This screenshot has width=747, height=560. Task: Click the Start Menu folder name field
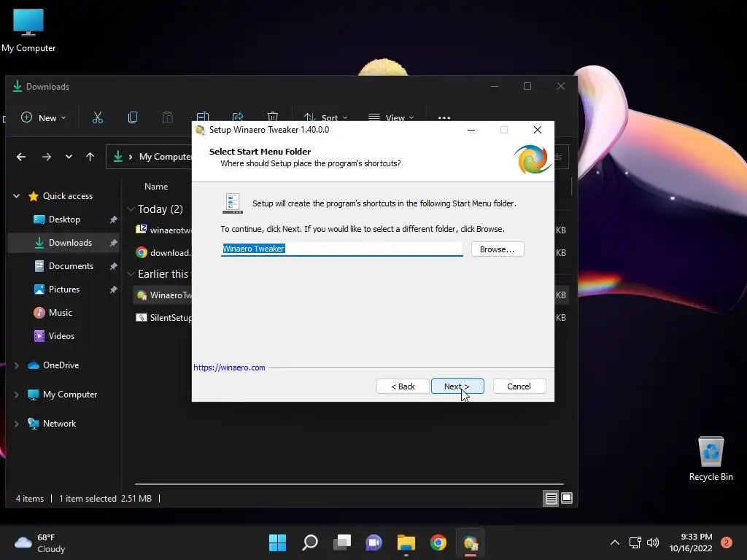click(341, 249)
